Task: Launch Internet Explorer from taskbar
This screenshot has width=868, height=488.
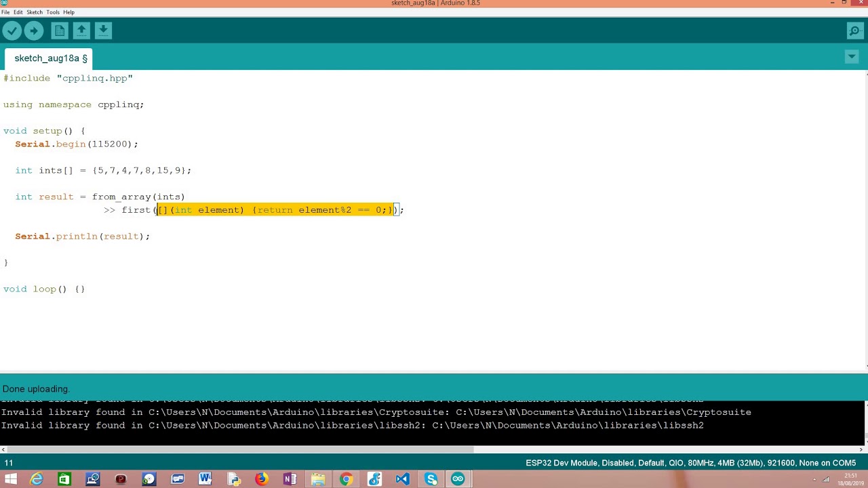Action: pos(37,479)
